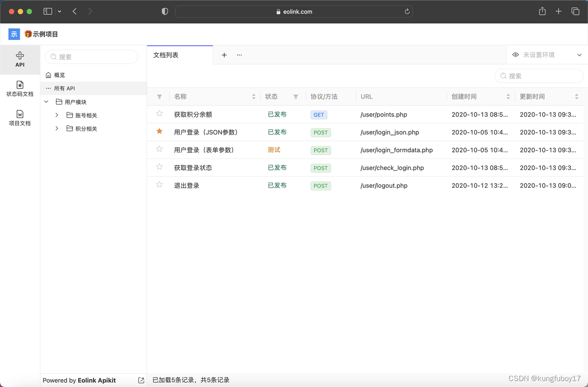Go back in browser history

(x=74, y=11)
